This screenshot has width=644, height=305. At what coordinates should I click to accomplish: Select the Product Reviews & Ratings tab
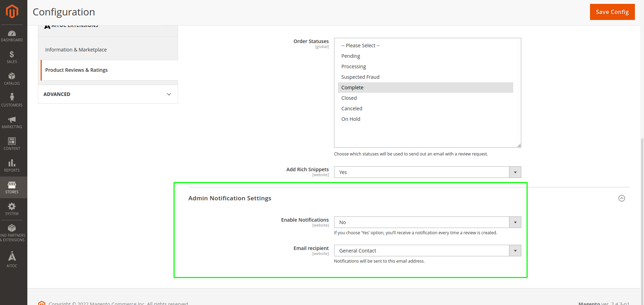(x=109, y=70)
